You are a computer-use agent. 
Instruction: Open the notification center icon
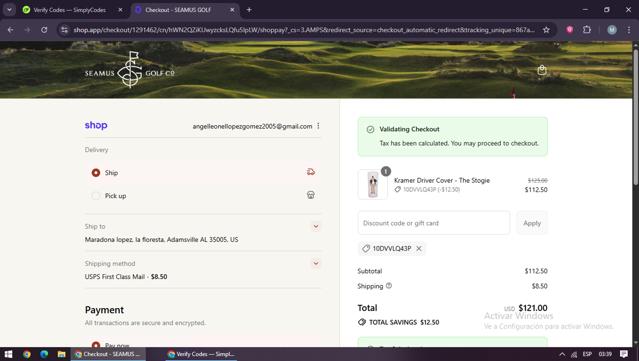(624, 354)
